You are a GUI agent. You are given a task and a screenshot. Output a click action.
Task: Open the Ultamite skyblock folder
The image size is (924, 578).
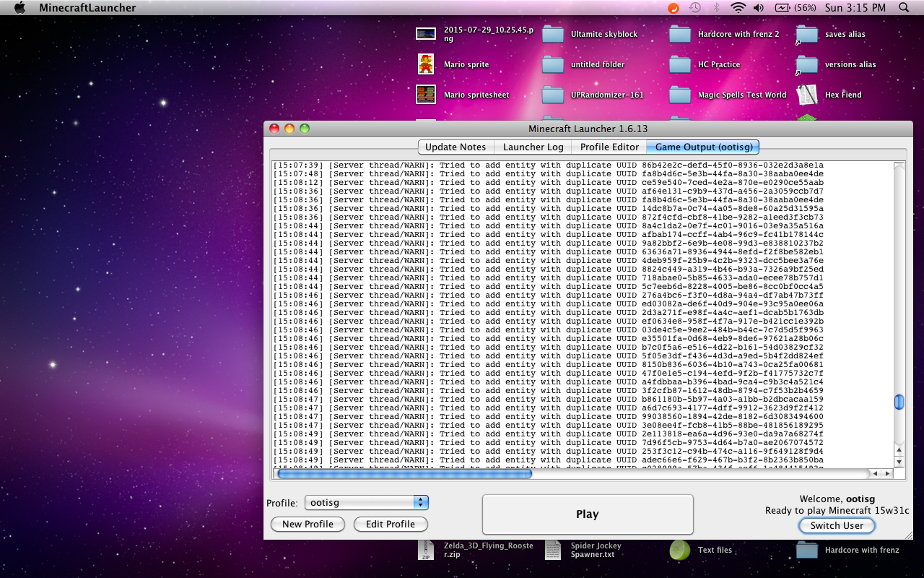coord(553,34)
